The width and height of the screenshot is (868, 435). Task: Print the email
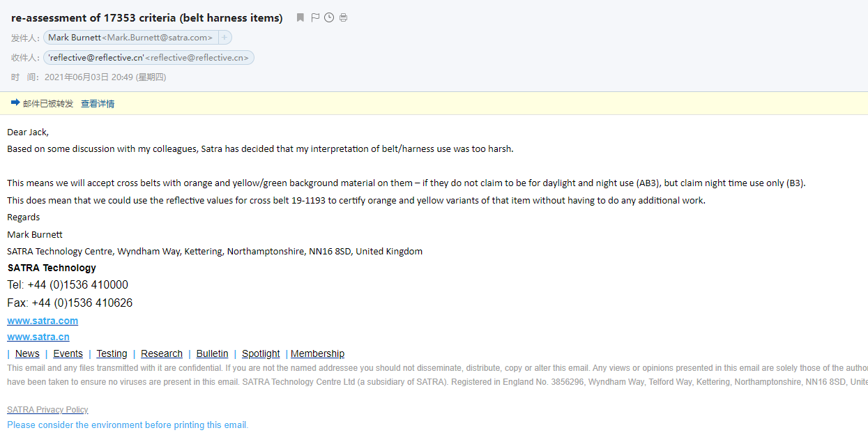[343, 17]
